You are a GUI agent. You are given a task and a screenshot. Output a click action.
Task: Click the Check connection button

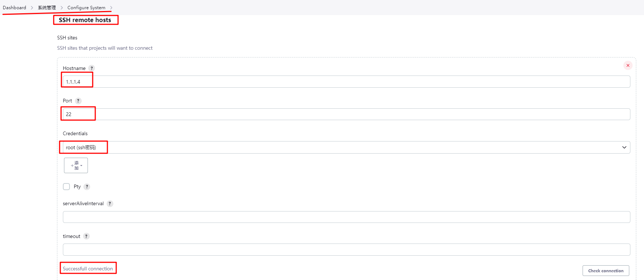[x=605, y=271]
